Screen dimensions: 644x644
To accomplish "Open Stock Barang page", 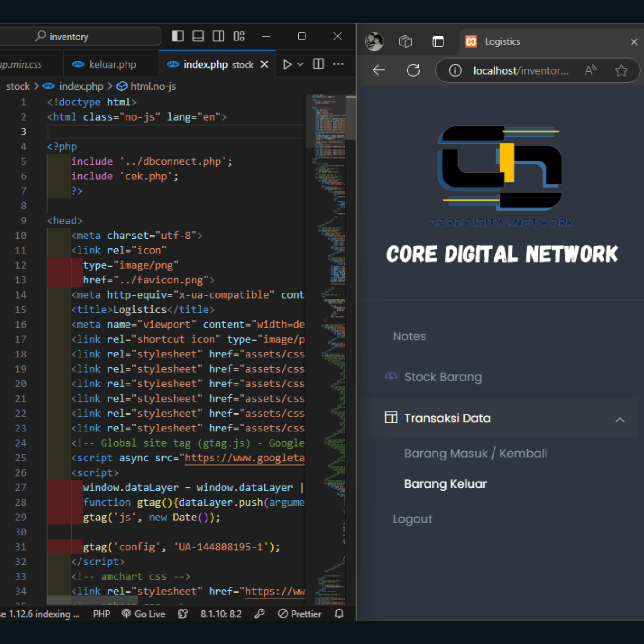I will click(x=443, y=377).
